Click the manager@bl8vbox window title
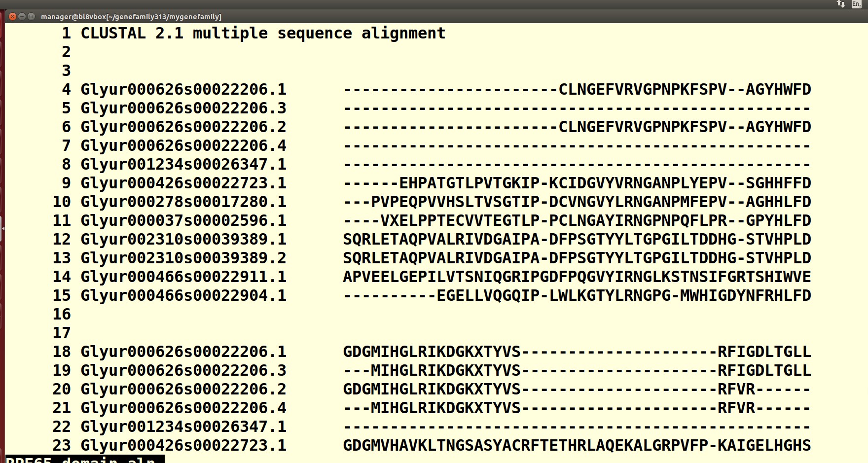The image size is (868, 463). pos(131,17)
